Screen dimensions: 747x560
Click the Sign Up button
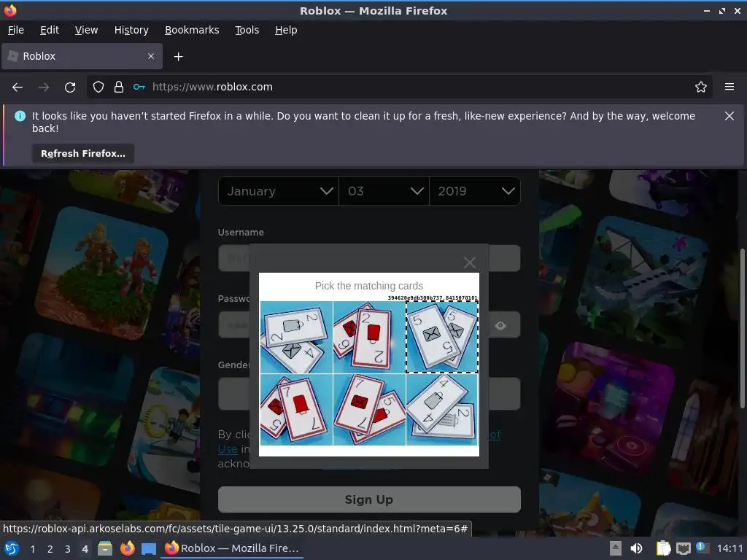369,499
